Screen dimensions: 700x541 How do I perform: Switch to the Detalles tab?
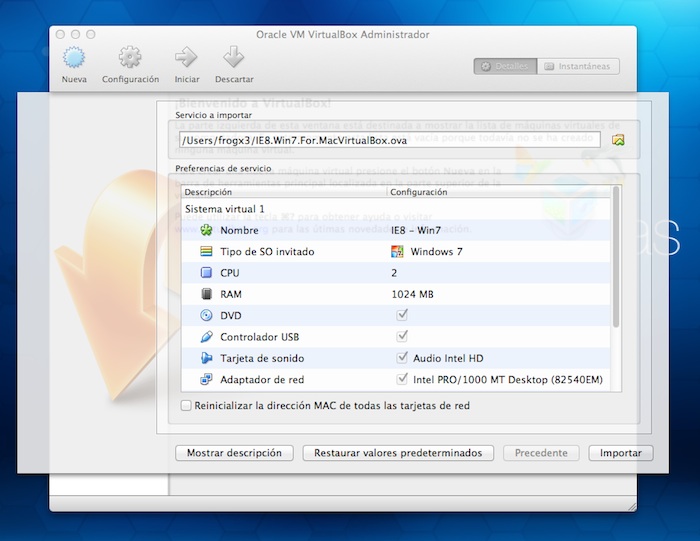(505, 66)
